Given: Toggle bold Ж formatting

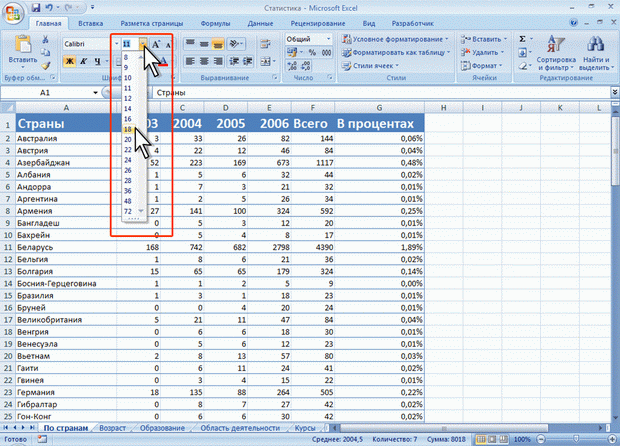Looking at the screenshot, I should click(x=70, y=61).
